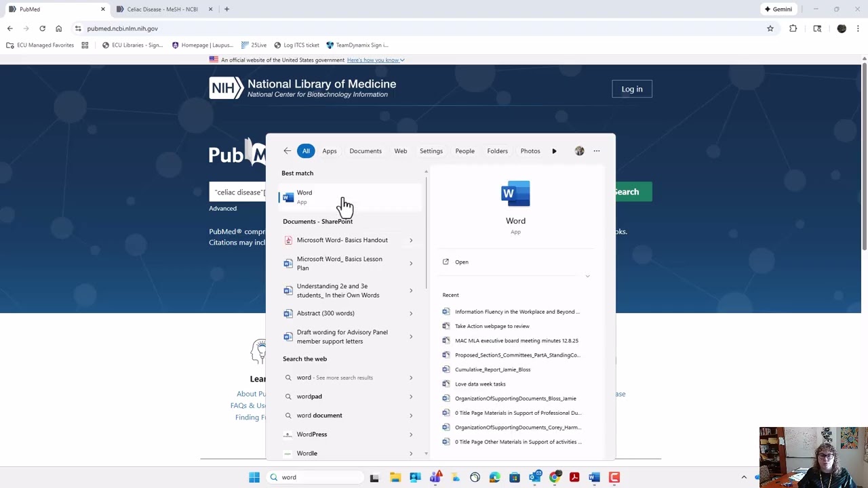Open the Advanced search link on PubMed
The image size is (868, 488).
tap(223, 208)
